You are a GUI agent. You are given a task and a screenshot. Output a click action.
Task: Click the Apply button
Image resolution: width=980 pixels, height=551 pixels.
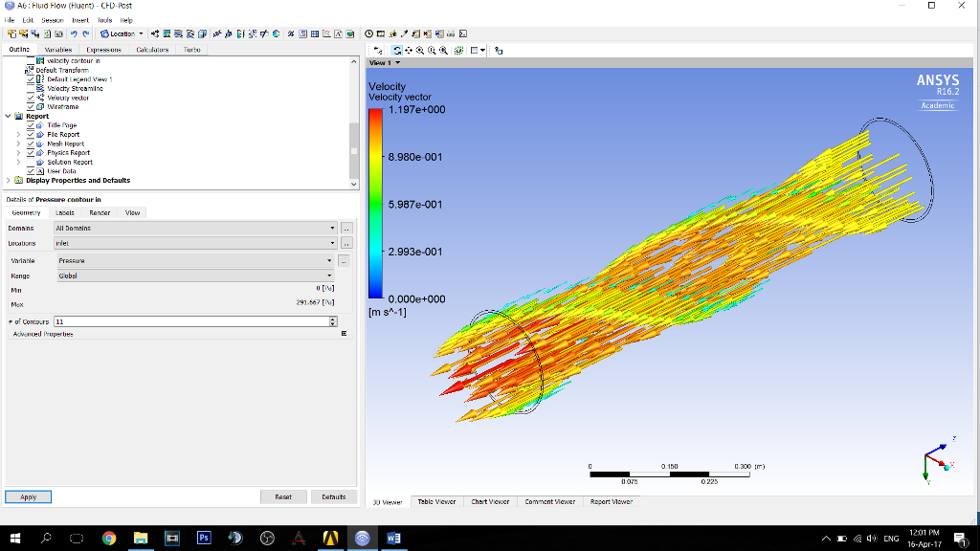29,496
